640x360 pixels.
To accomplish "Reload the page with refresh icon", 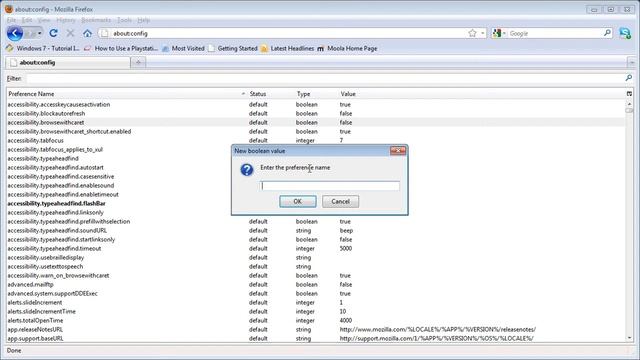I will click(53, 33).
